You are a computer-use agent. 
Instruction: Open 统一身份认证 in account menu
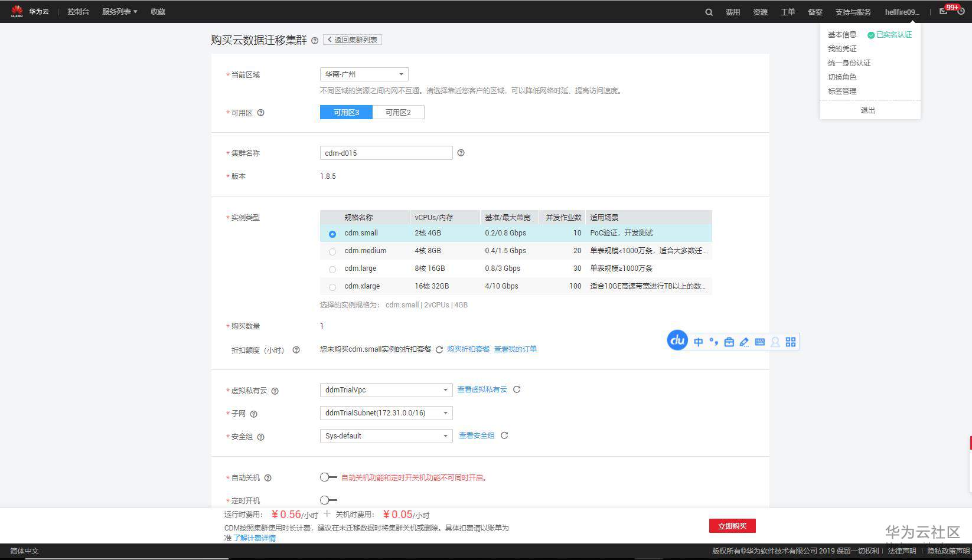point(849,63)
